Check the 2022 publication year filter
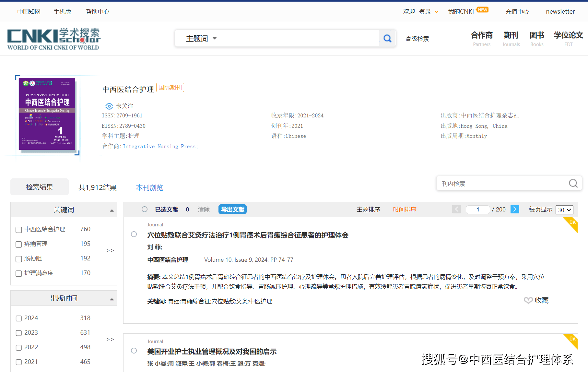Viewport: 588px width, 372px height. pyautogui.click(x=19, y=348)
